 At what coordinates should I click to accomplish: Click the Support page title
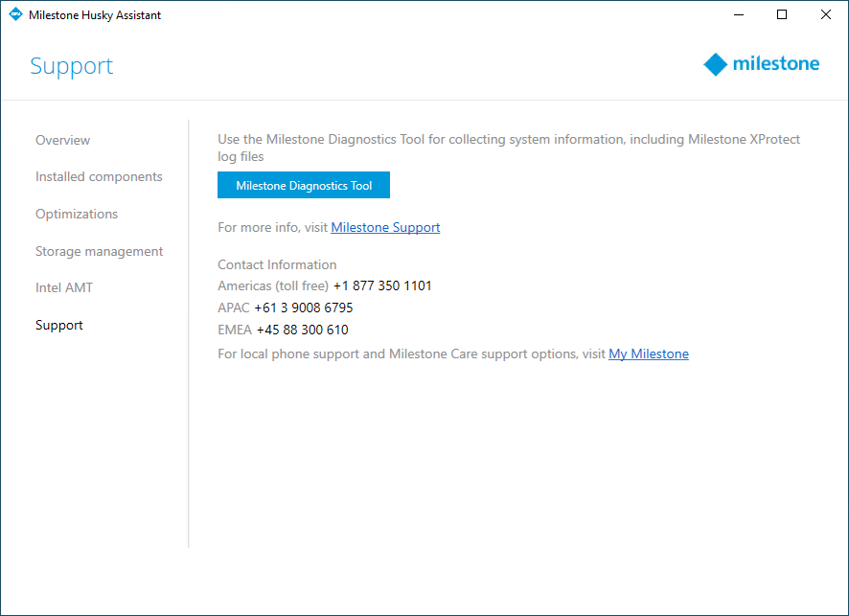pyautogui.click(x=72, y=66)
